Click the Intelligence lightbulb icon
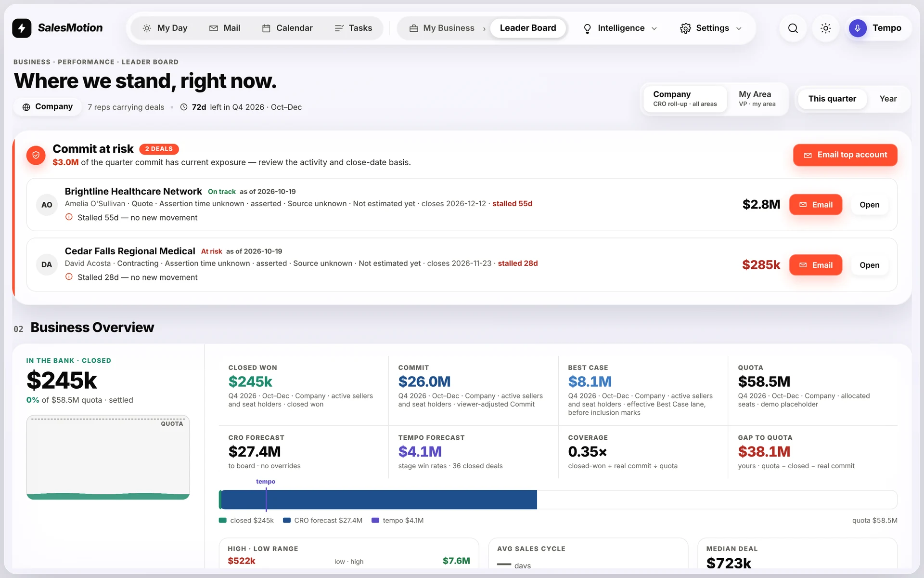 587,28
